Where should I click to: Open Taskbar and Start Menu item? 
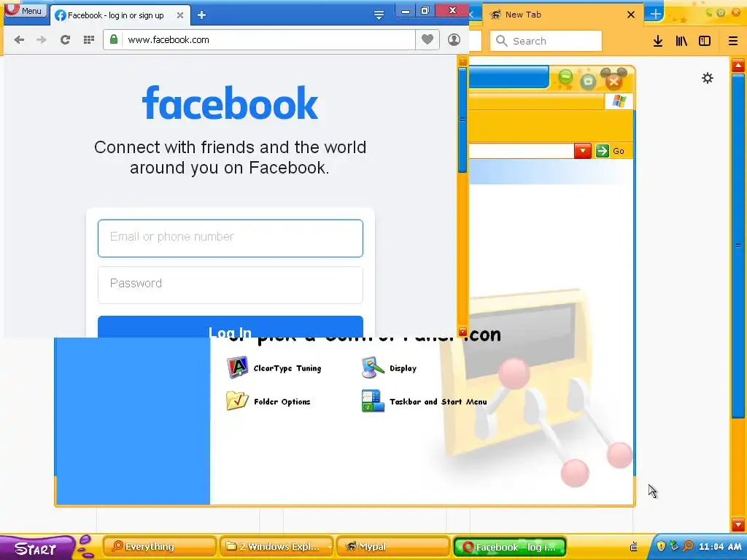424,401
